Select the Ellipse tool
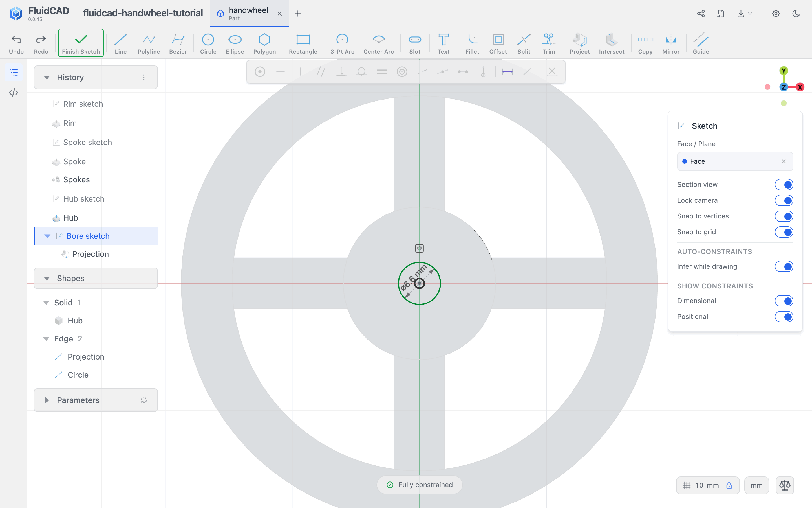 tap(235, 44)
